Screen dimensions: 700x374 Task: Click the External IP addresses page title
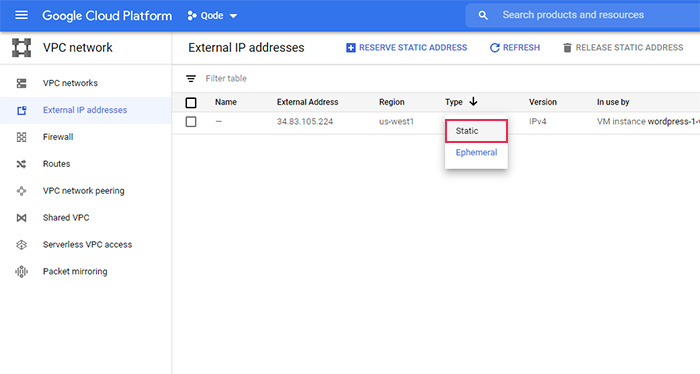[246, 48]
